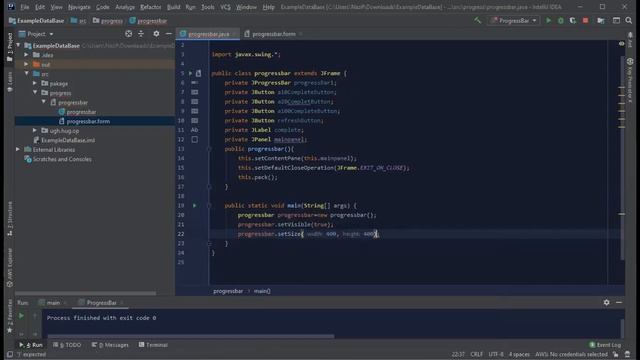Open Project panel settings gear
The image size is (640, 360).
point(156,34)
